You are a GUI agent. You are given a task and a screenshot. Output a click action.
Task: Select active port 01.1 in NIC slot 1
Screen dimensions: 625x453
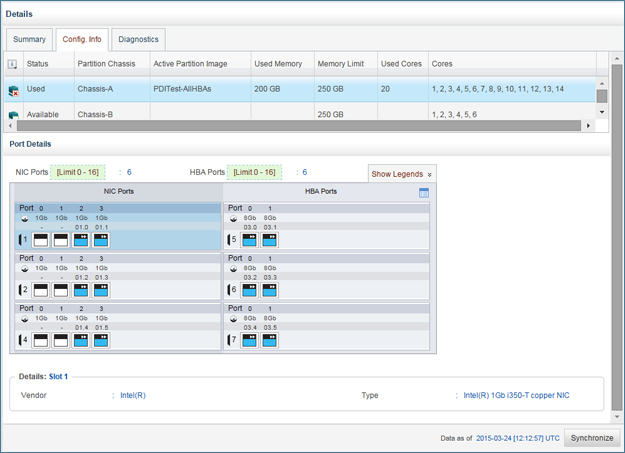(101, 240)
